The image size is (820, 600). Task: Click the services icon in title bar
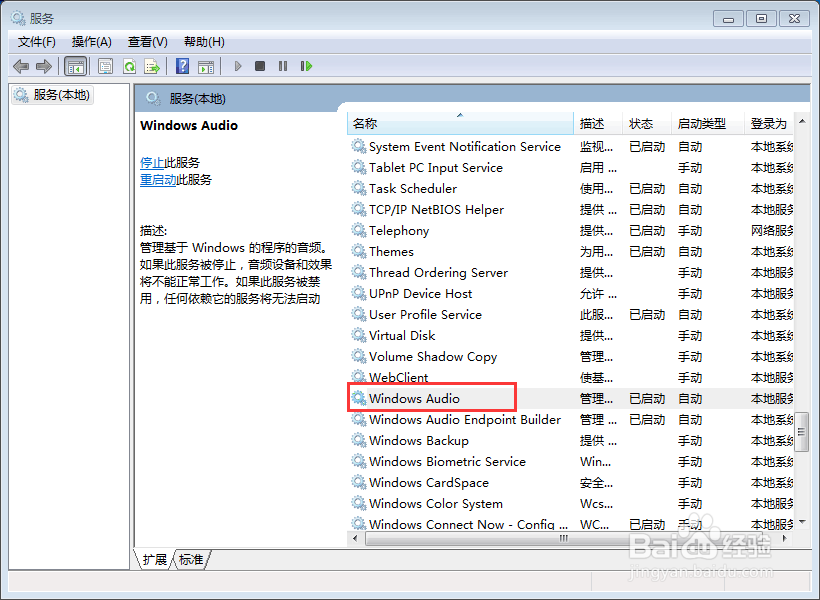[18, 18]
